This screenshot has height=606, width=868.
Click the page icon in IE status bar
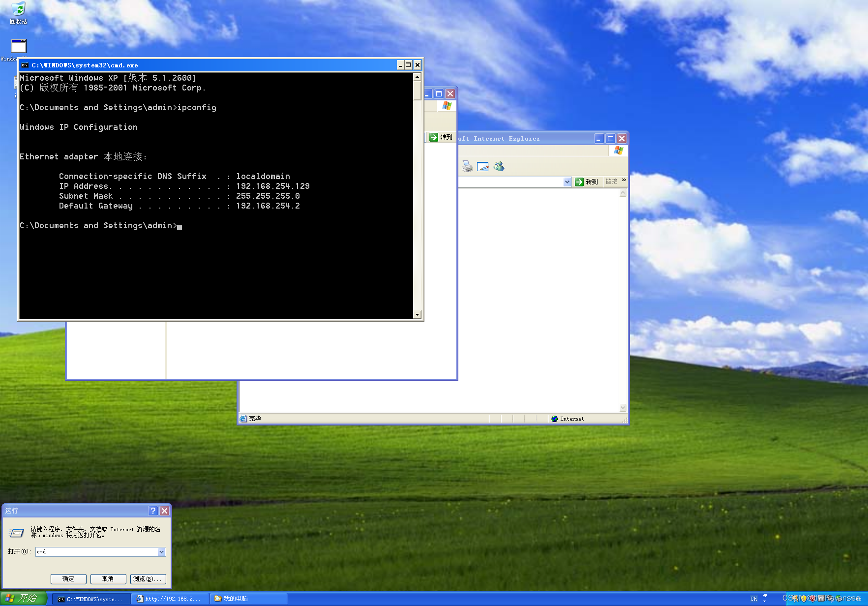click(243, 419)
